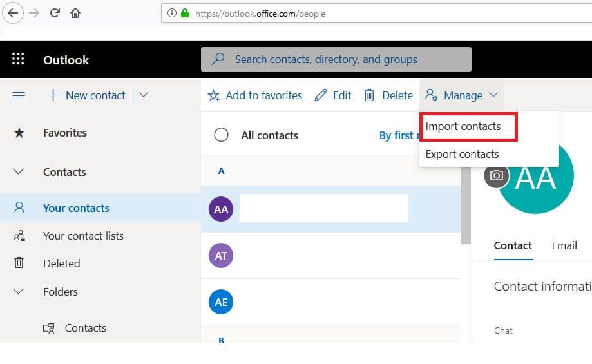Viewport: 592px width, 364px height.
Task: Open the Office app launcher grid
Action: tap(18, 59)
